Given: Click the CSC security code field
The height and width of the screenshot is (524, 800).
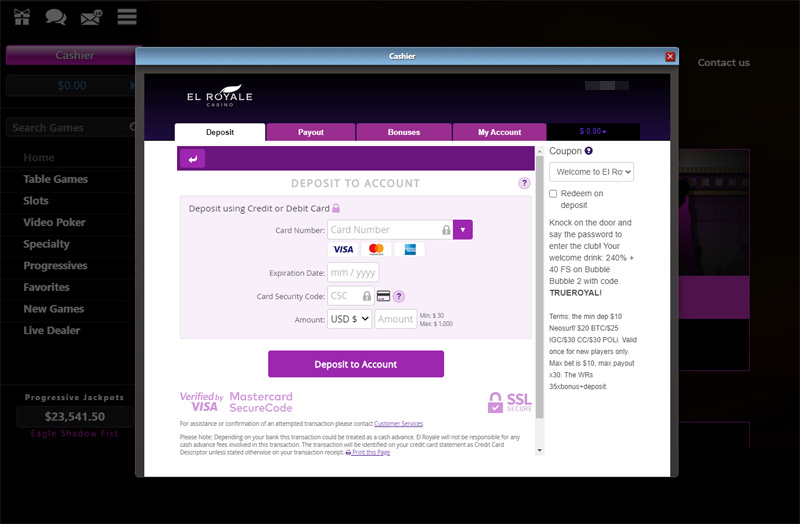Looking at the screenshot, I should [x=351, y=296].
